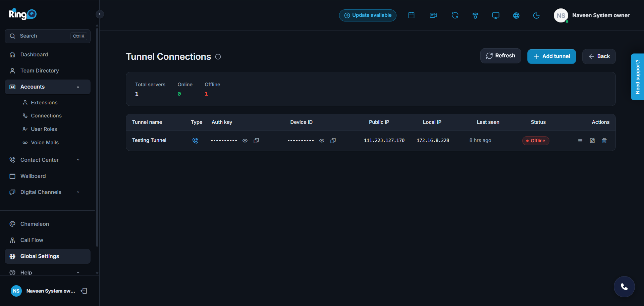Click the sync arrows icon in top bar
644x306 pixels.
[x=455, y=15]
